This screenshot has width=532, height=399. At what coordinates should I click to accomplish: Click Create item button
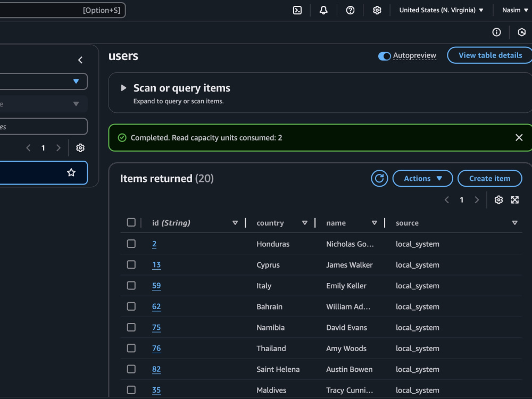[489, 178]
